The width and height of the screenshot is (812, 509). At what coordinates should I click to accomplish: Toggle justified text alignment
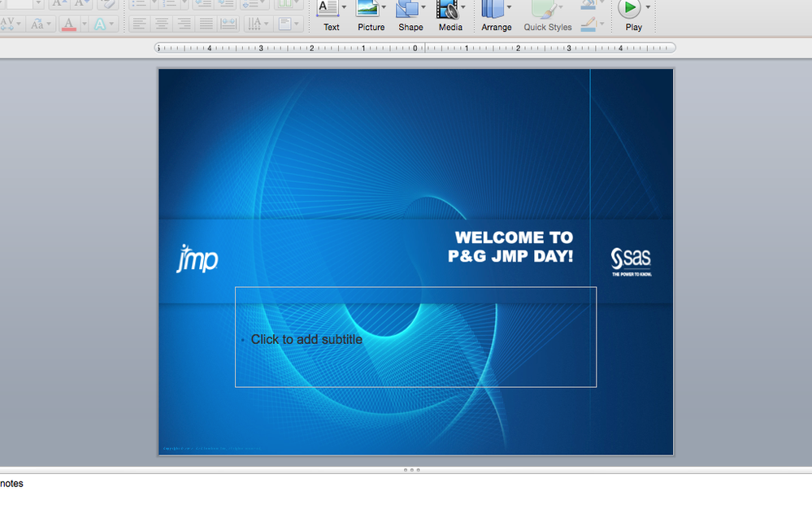pyautogui.click(x=206, y=24)
